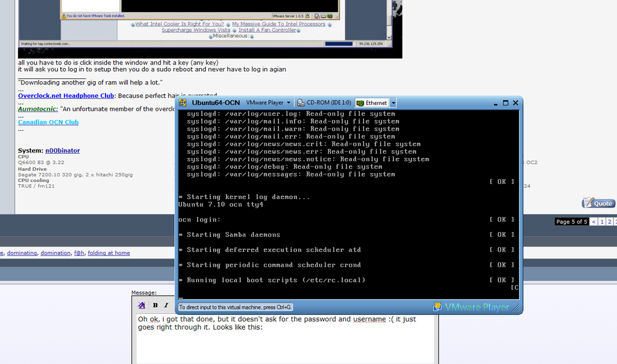Click inside the Ubuntu terminal console
Viewport: 617px width, 364px height.
pyautogui.click(x=348, y=205)
